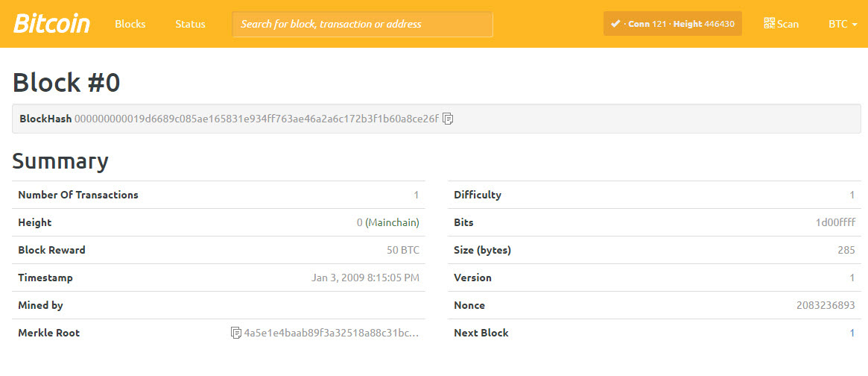Copy the BlockHash using the clipboard icon
868x376 pixels.
(448, 119)
